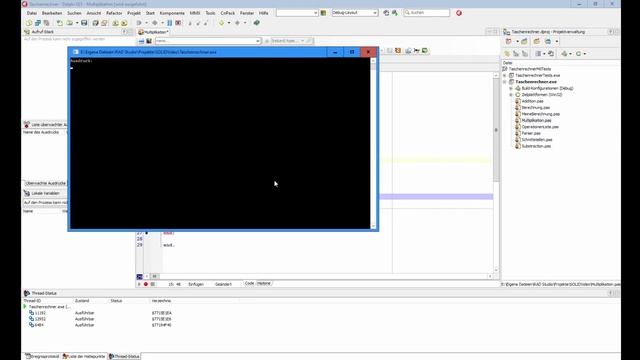Image resolution: width=640 pixels, height=360 pixels.
Task: Click the Überwachte Ausdrücke tab
Action: pyautogui.click(x=45, y=183)
